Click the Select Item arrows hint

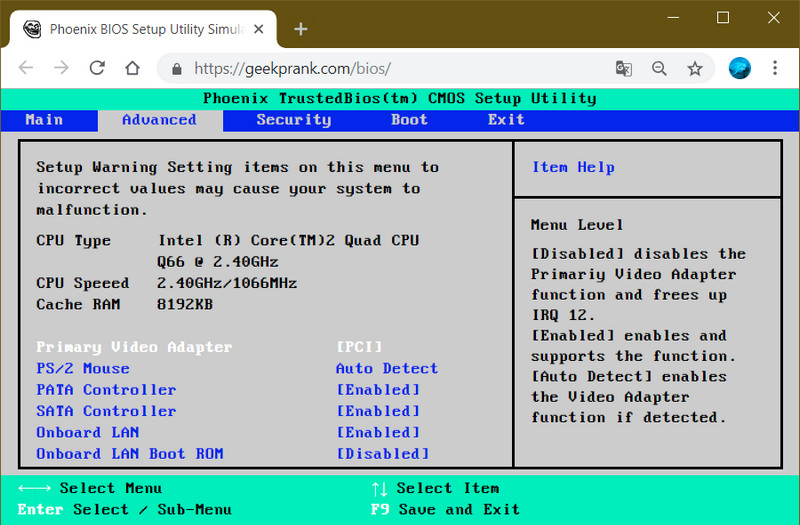coord(435,489)
